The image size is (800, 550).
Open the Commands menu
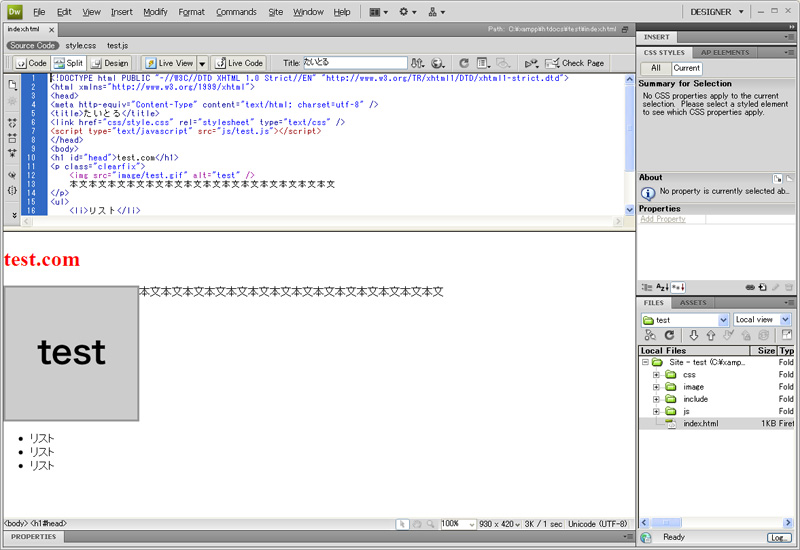pyautogui.click(x=236, y=12)
